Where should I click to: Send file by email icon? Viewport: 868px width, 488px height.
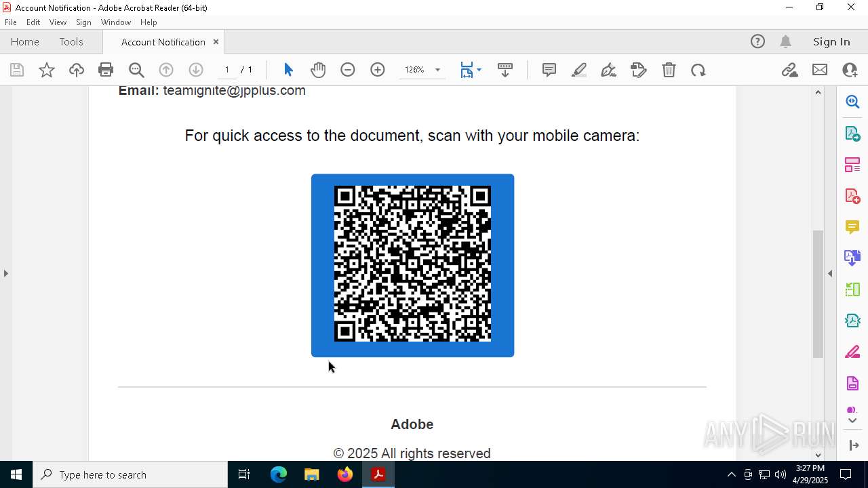[x=820, y=70]
